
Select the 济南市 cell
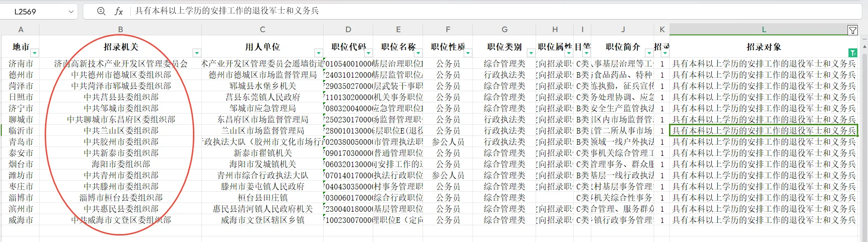pyautogui.click(x=20, y=64)
